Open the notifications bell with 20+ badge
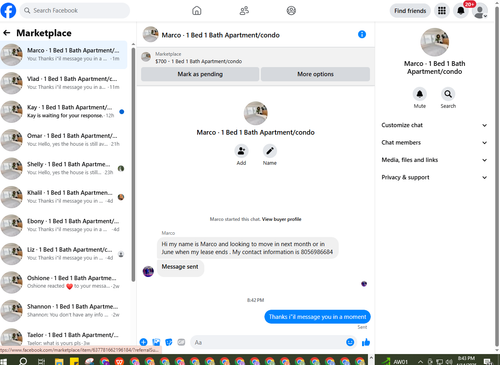Screen dimensions: 500x365 [461, 11]
